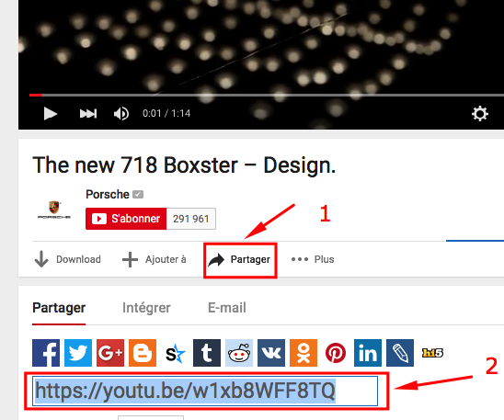Share video to Reddit
Viewport: 504px width, 420px height.
(x=239, y=353)
